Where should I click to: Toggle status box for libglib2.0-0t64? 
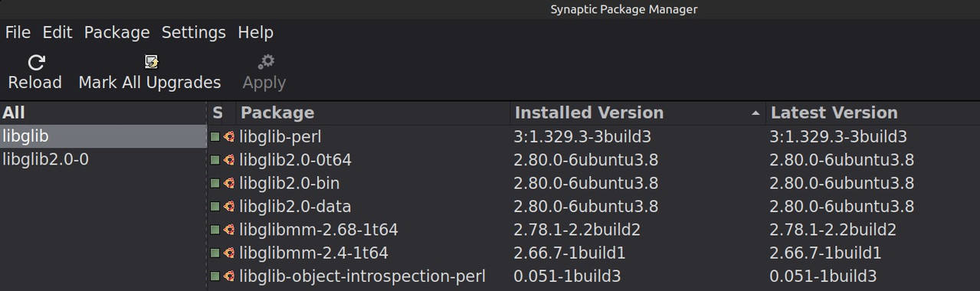pyautogui.click(x=215, y=160)
